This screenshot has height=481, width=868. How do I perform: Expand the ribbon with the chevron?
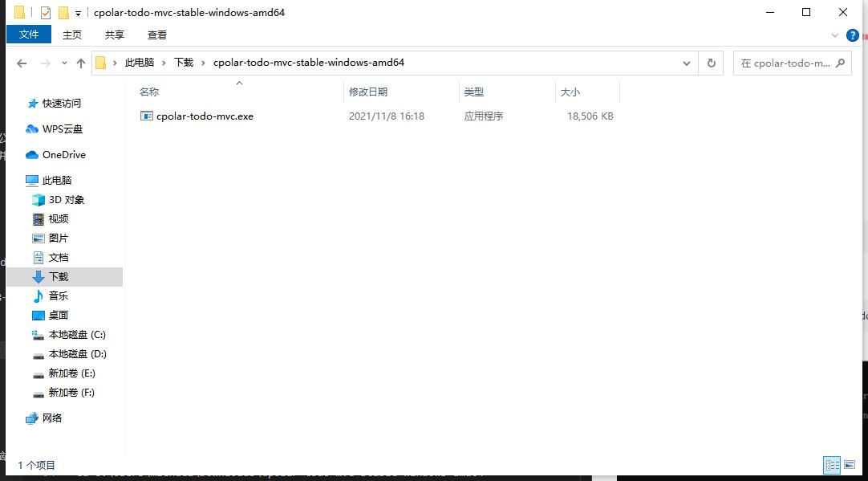835,35
